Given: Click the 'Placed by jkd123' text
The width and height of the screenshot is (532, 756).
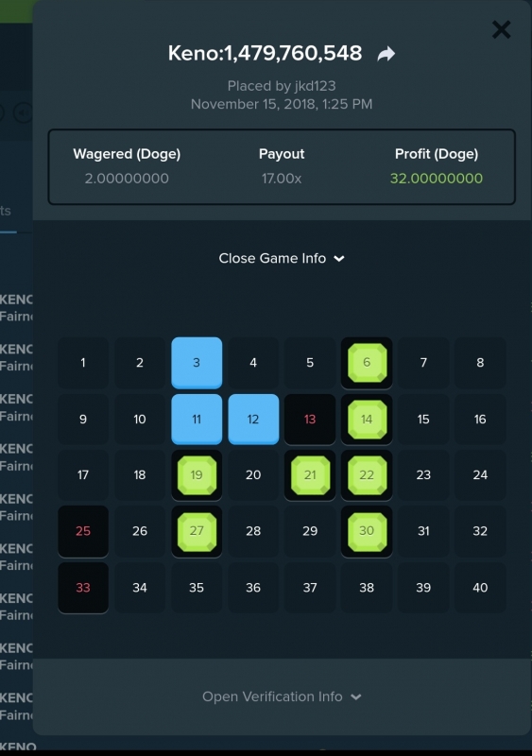Looking at the screenshot, I should click(282, 86).
